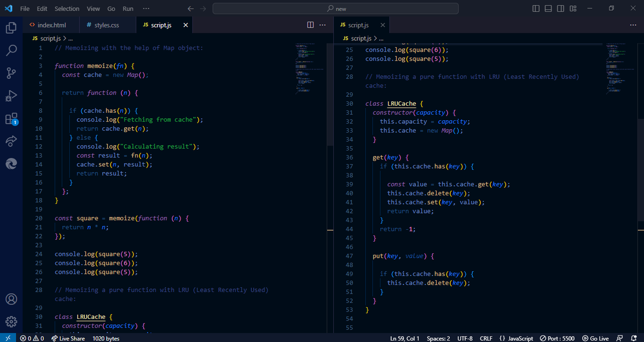Image resolution: width=644 pixels, height=342 pixels.
Task: Select the Live Share activity bar icon
Action: [11, 141]
